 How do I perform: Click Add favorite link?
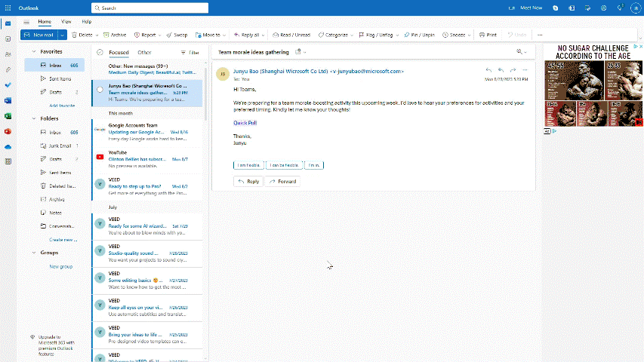tap(62, 106)
